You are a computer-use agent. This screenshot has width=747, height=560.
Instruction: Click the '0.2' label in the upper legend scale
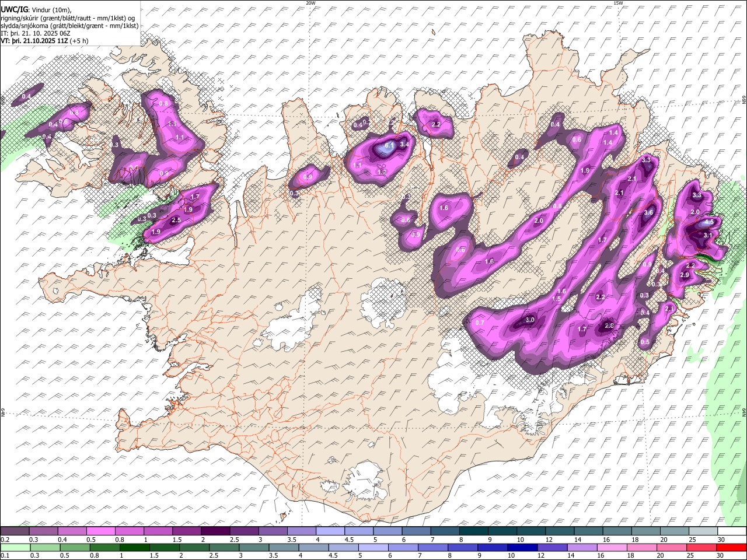[x=5, y=540]
